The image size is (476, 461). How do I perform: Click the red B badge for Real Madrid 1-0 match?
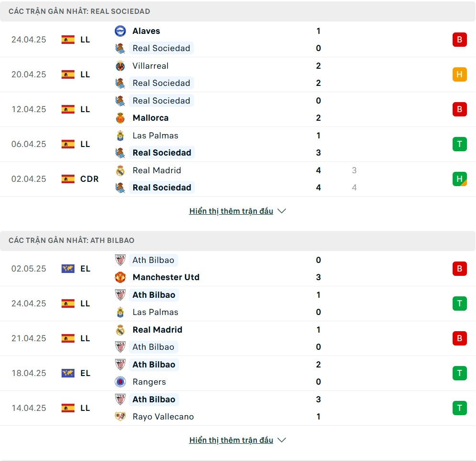460,338
